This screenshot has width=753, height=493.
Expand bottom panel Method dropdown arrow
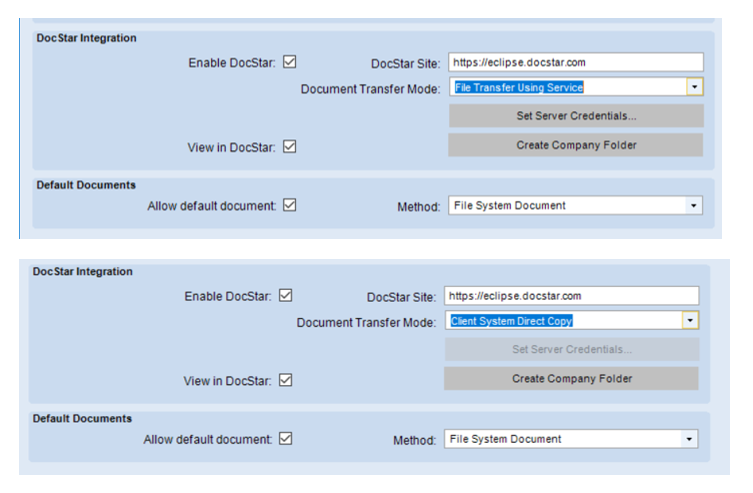pyautogui.click(x=689, y=439)
